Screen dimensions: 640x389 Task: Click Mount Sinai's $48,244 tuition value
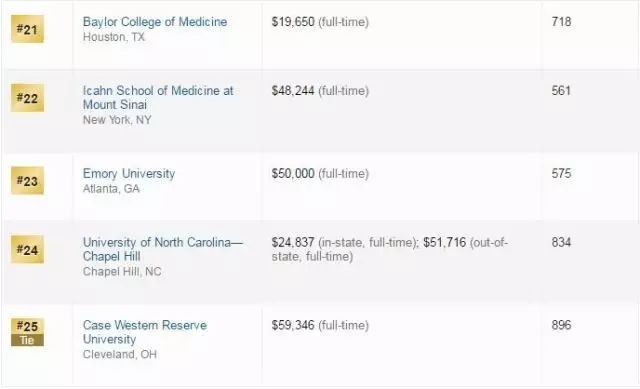coord(293,91)
